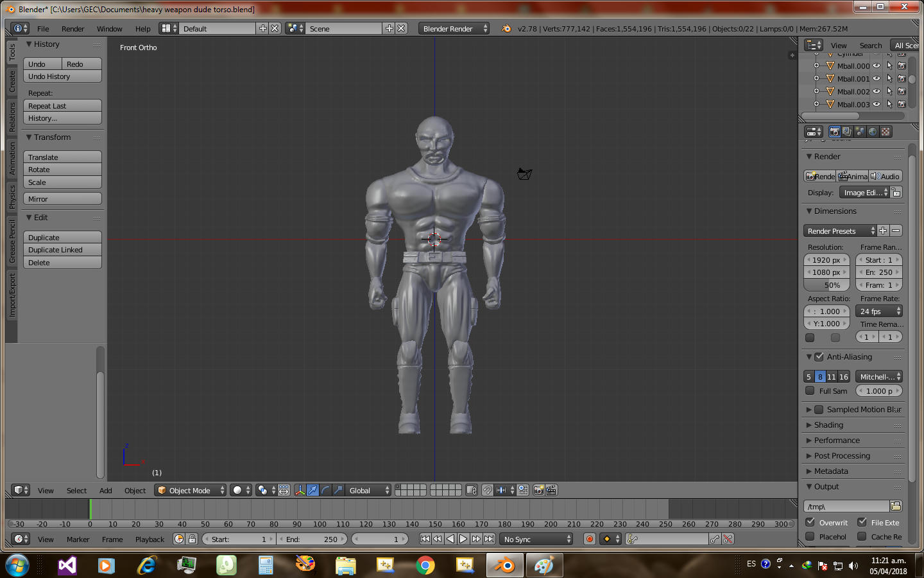Open the Image Editor display dropdown
Image resolution: width=924 pixels, height=578 pixels.
(x=864, y=192)
